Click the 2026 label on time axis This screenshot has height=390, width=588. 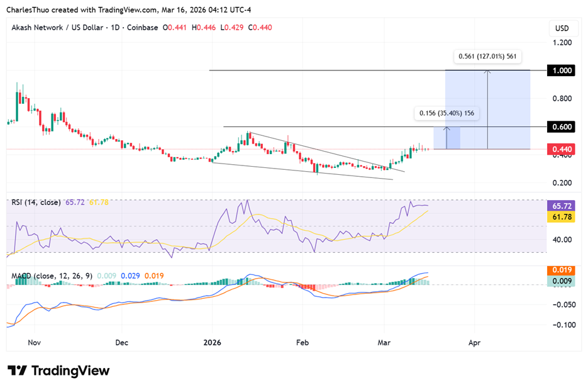(212, 343)
